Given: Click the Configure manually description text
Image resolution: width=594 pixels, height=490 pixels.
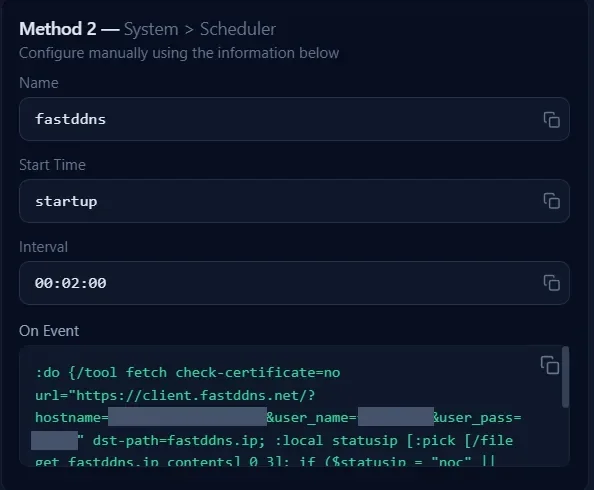Looking at the screenshot, I should pyautogui.click(x=179, y=53).
